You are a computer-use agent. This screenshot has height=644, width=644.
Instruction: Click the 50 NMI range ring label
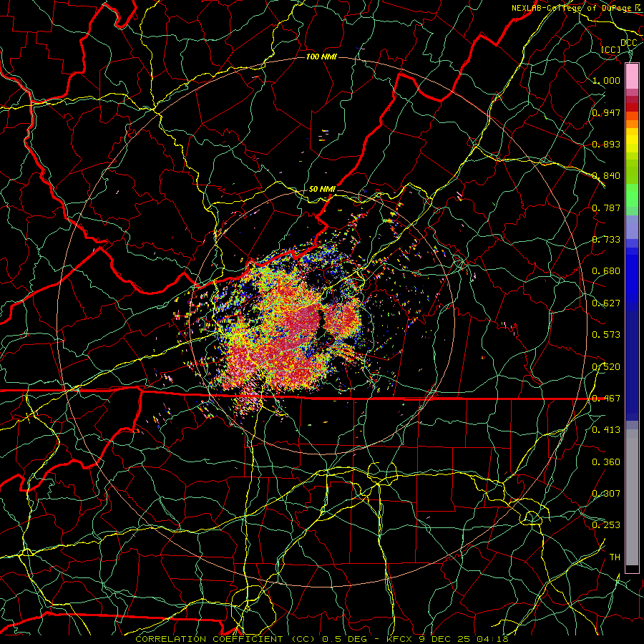click(x=322, y=189)
